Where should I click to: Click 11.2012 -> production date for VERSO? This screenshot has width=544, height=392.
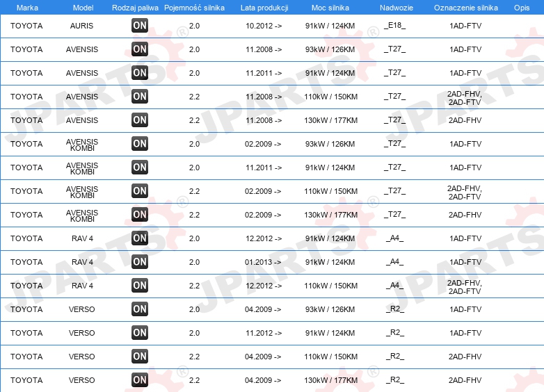(264, 333)
